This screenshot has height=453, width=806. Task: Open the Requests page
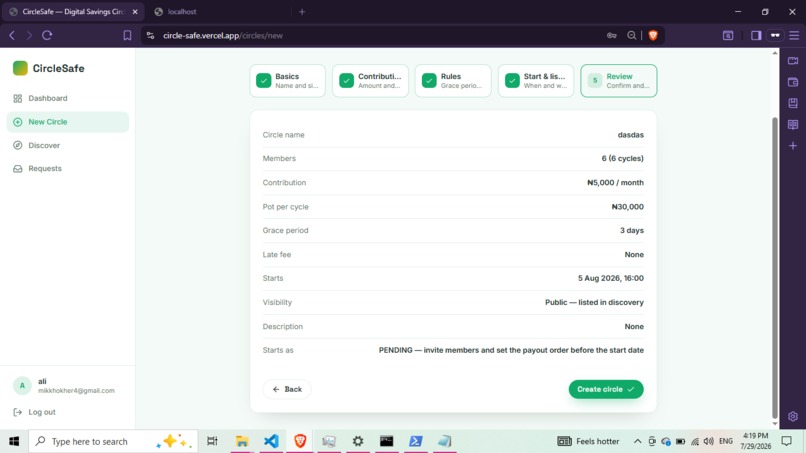[x=67, y=169]
